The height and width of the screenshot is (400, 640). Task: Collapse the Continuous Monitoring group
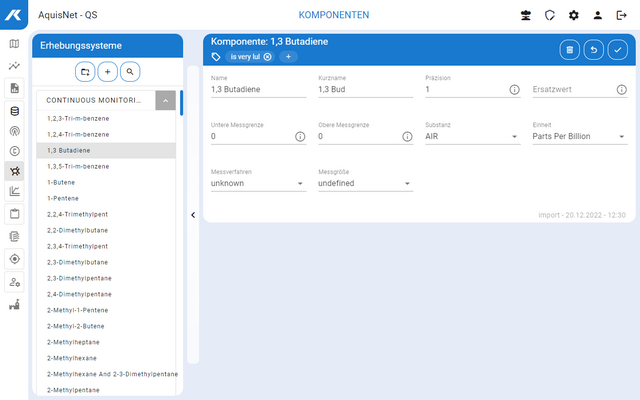coord(166,100)
